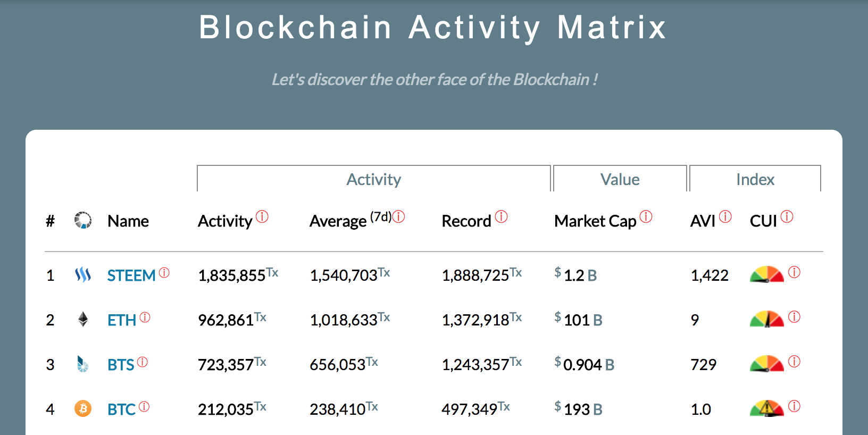Sort by the CUI column header
This screenshot has width=868, height=435.
coord(763,221)
